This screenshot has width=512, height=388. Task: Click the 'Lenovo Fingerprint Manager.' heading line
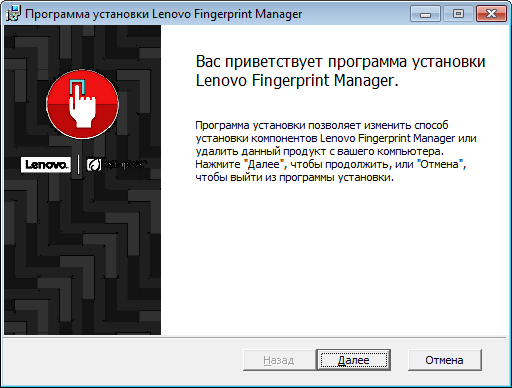tap(297, 80)
